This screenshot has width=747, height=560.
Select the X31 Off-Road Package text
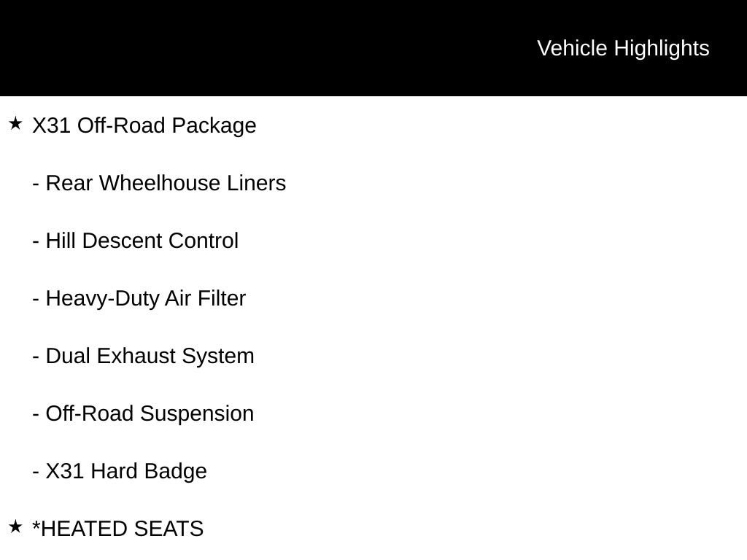(x=144, y=125)
